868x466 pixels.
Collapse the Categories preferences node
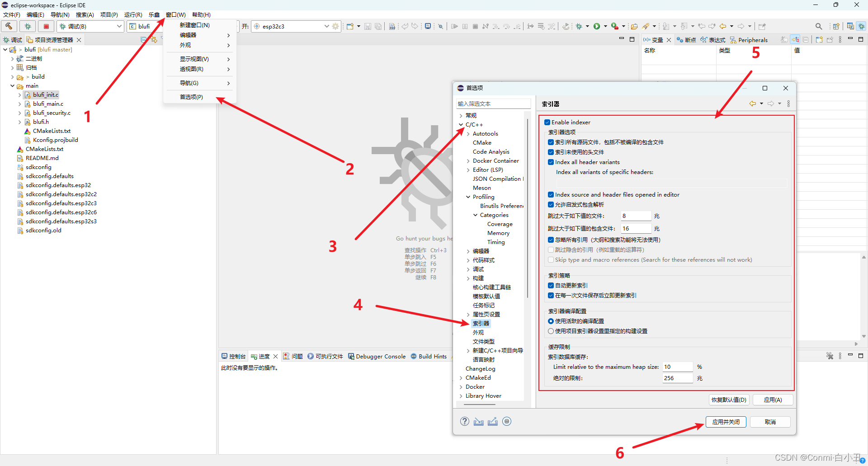[x=475, y=215]
